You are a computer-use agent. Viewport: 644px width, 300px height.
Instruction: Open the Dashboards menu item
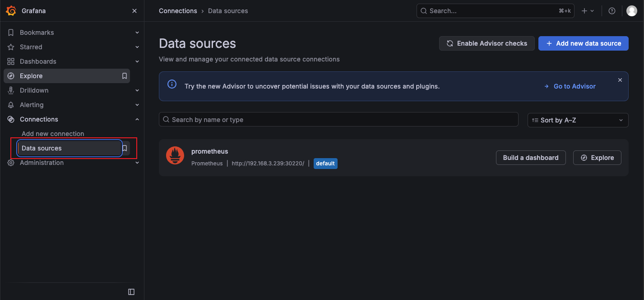[x=38, y=61]
